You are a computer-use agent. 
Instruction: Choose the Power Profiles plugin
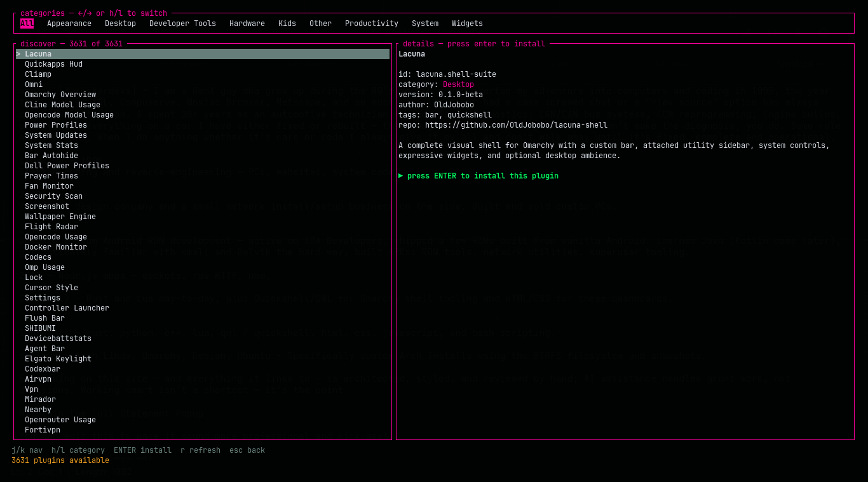click(203, 125)
